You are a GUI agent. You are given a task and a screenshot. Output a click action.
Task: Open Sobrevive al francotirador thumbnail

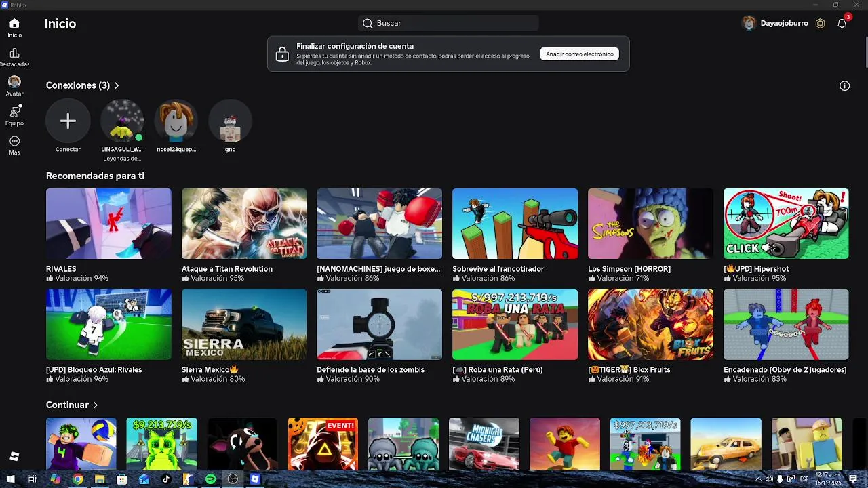tap(515, 224)
